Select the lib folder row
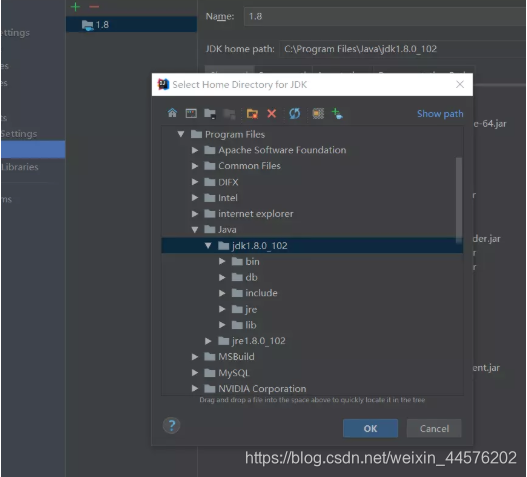The image size is (527, 477). (x=312, y=325)
